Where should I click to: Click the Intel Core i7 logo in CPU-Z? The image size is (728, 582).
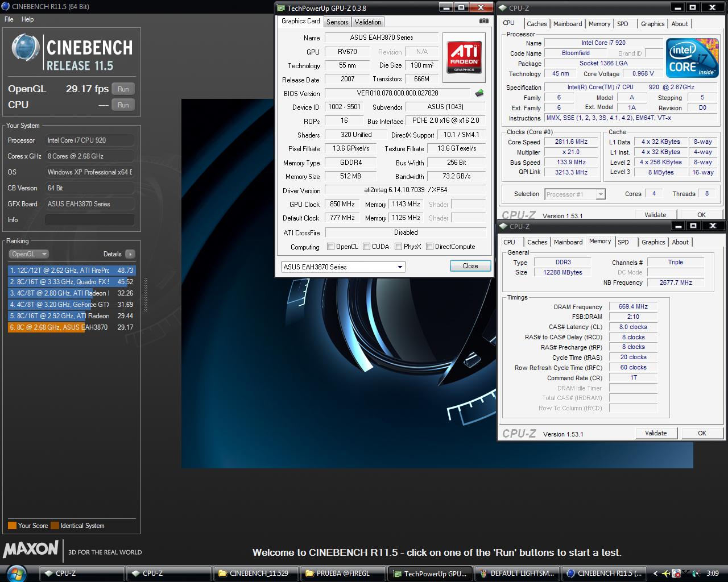coord(692,59)
